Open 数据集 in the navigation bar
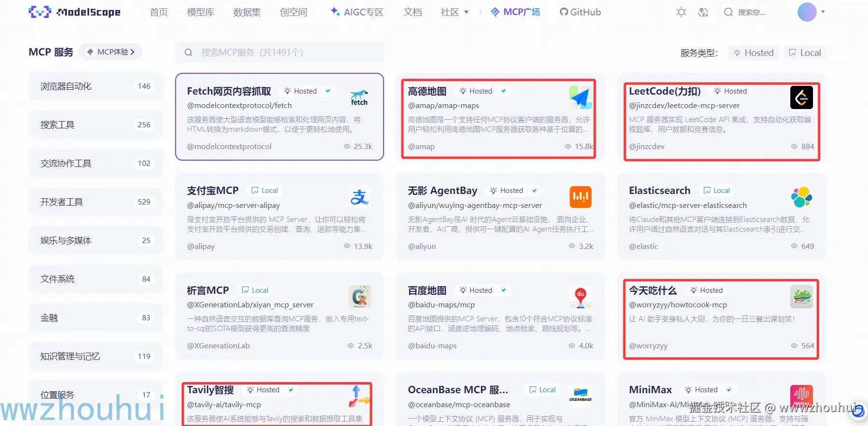 (x=247, y=12)
